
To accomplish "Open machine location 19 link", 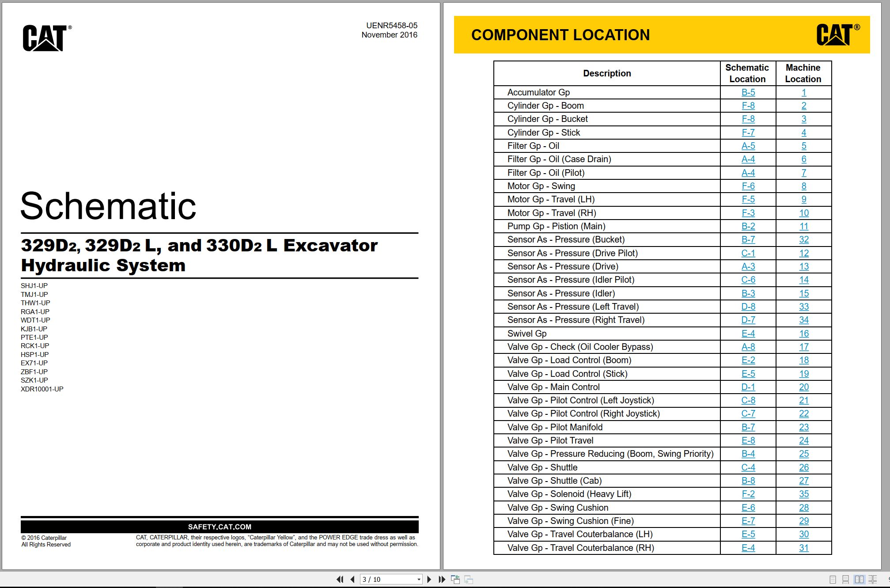I will click(804, 374).
